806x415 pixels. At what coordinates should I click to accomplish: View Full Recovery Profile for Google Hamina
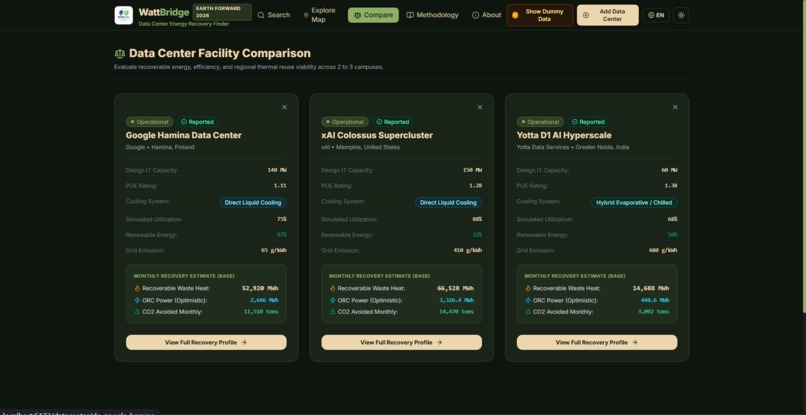(x=206, y=342)
